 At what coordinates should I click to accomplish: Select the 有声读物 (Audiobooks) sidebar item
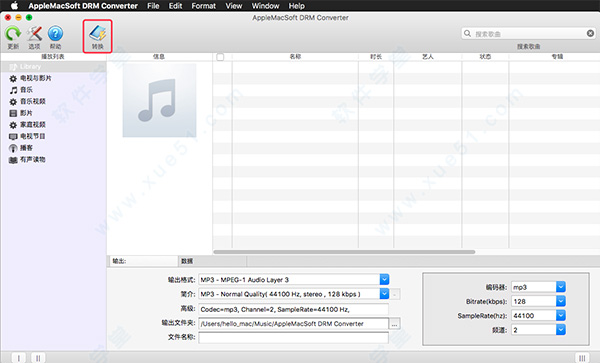pyautogui.click(x=33, y=160)
